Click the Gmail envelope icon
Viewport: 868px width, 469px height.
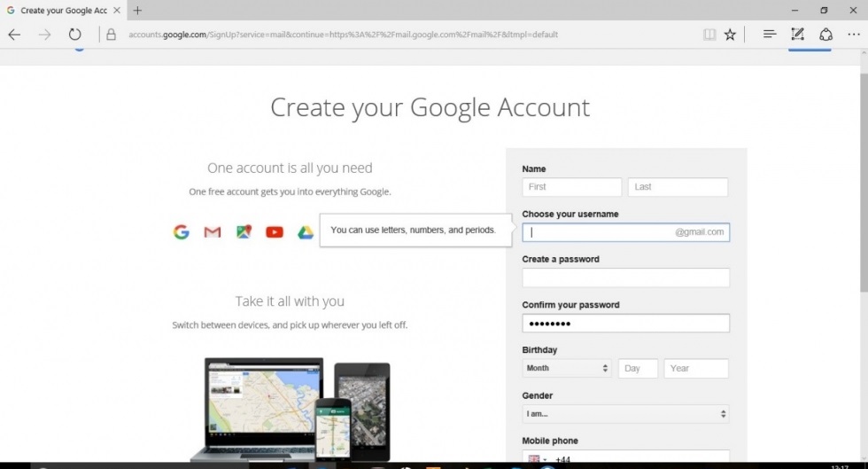213,231
